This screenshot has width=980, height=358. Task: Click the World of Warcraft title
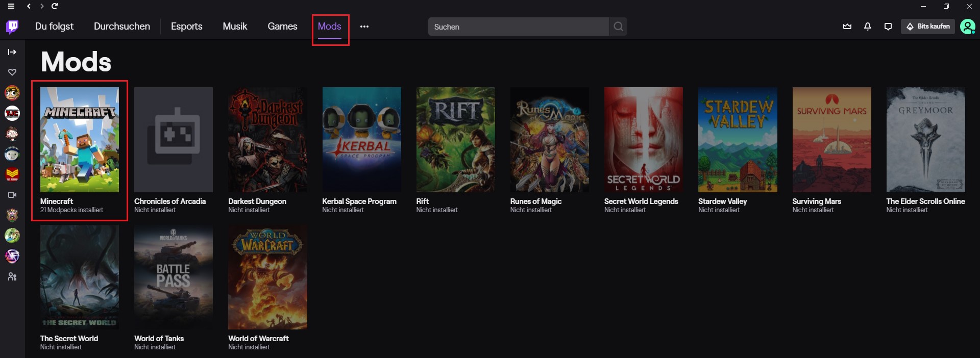click(258, 339)
